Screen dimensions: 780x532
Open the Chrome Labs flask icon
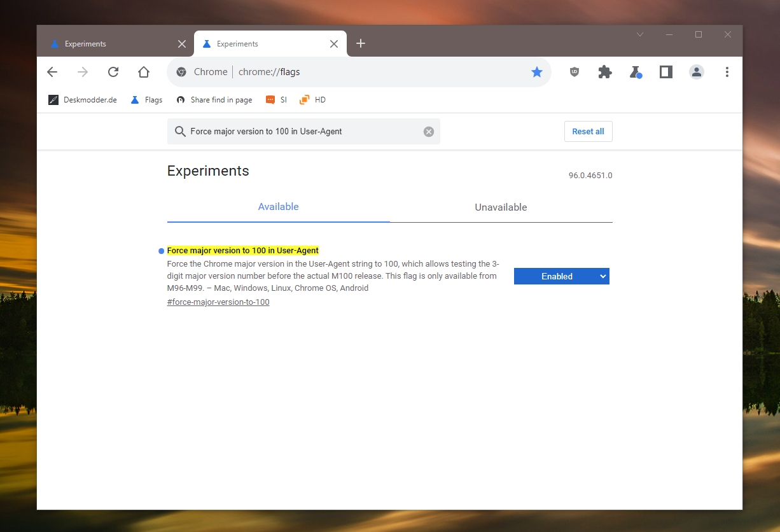click(636, 72)
